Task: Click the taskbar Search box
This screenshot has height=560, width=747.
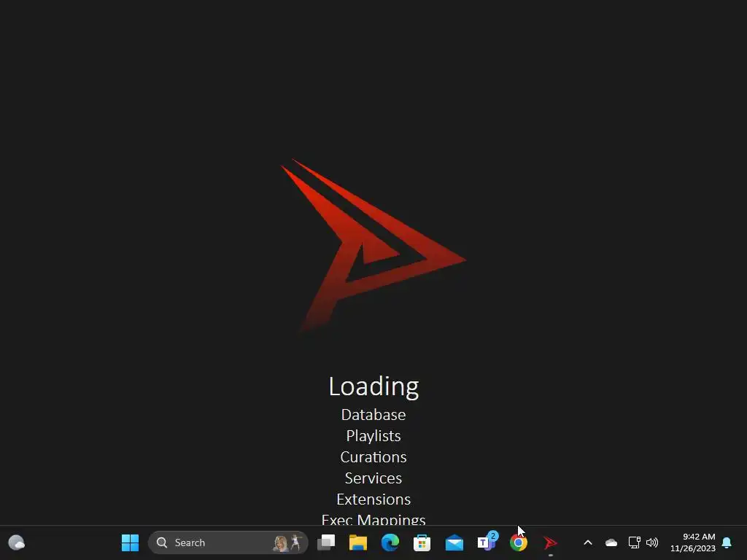Action: tap(228, 542)
